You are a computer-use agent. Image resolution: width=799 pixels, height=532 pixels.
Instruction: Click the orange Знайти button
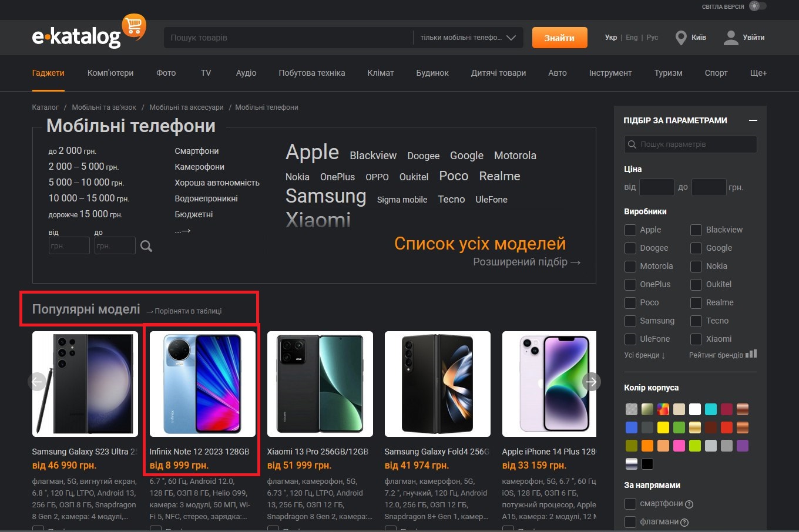559,38
